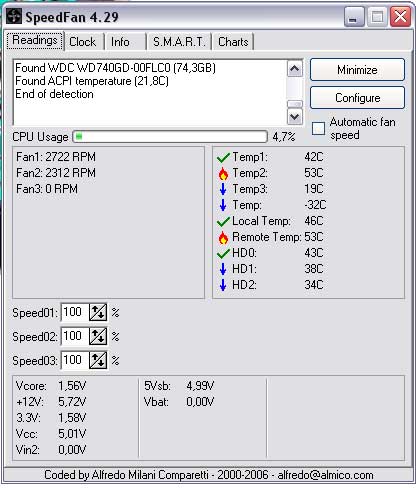Click the flame icon beside Remote Temp
This screenshot has width=416, height=488.
[223, 237]
